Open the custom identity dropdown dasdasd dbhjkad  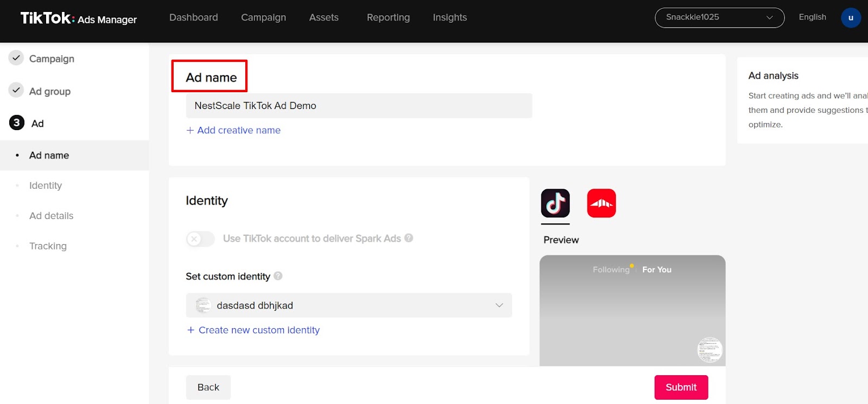pyautogui.click(x=349, y=305)
